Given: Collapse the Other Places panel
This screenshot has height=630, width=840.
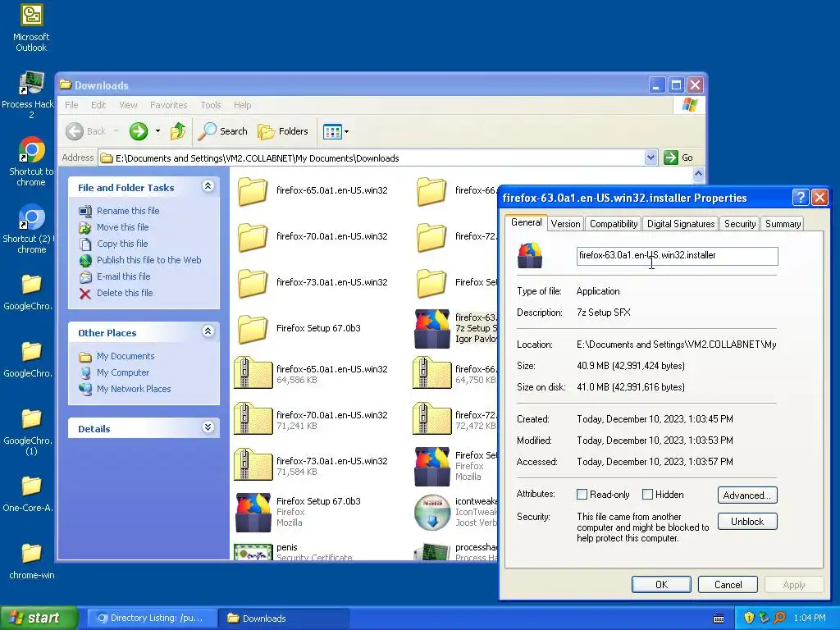Looking at the screenshot, I should pyautogui.click(x=208, y=331).
